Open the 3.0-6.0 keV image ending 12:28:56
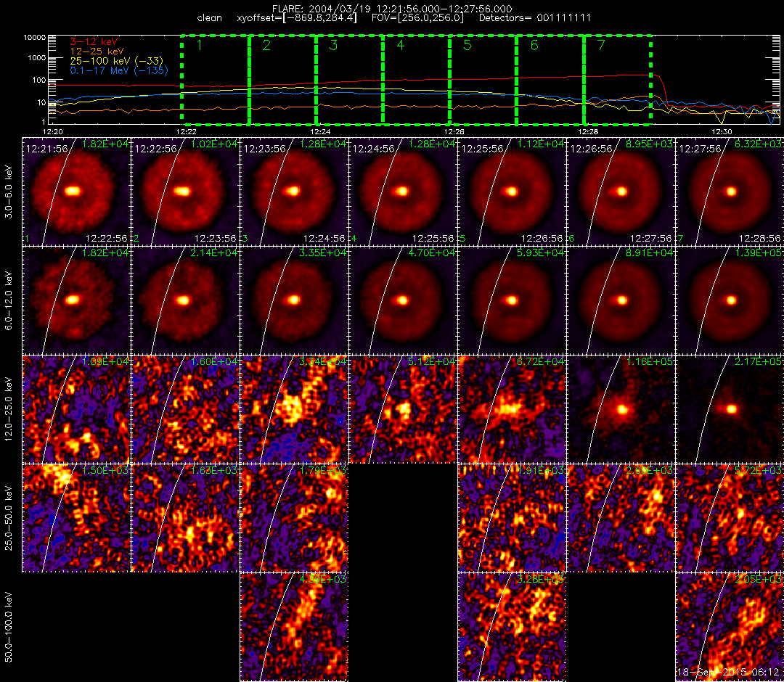This screenshot has width=784, height=682. [730, 192]
